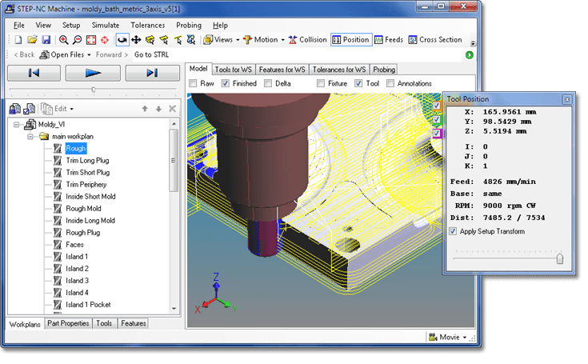Select the Island 1 Pocket workingstep

88,304
